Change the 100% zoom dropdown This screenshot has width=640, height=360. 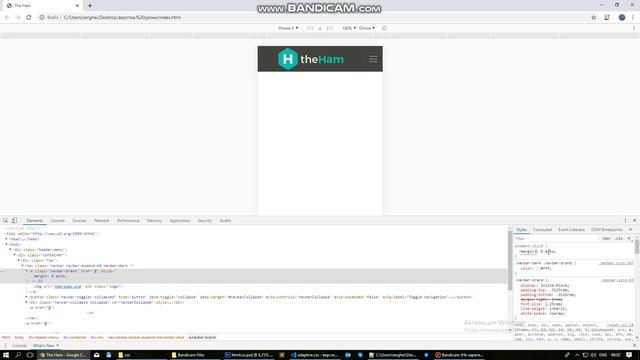click(349, 28)
